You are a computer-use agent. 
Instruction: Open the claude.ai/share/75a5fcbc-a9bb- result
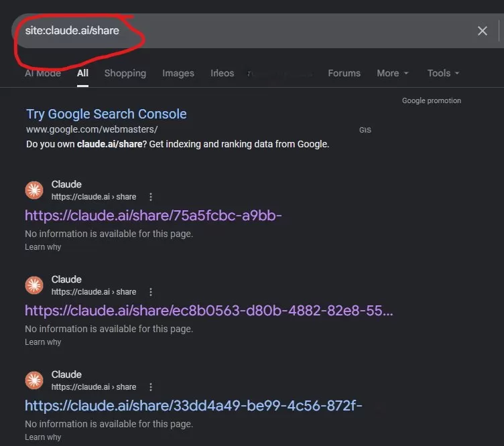[153, 216]
